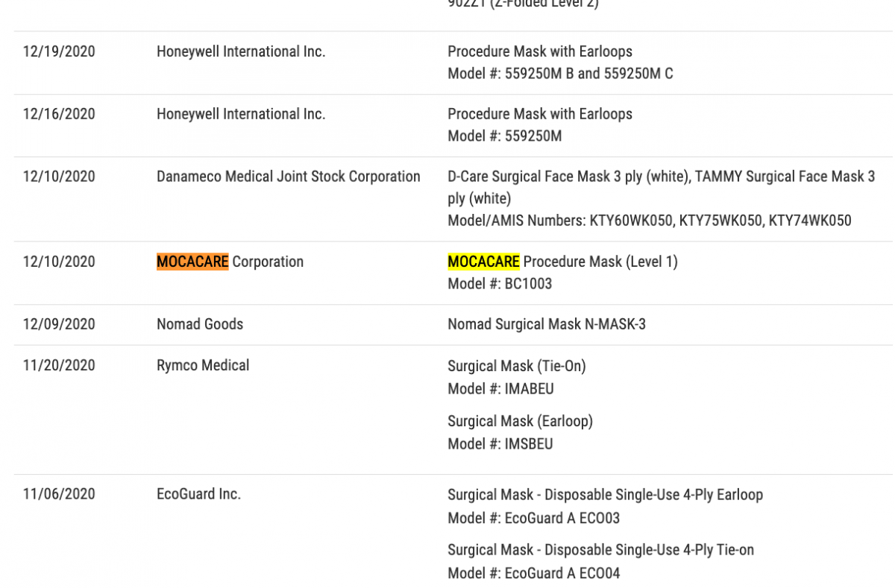Select the Nomad Surgical Mask N-MASK-3 text
The width and height of the screenshot is (895, 588).
pyautogui.click(x=547, y=324)
